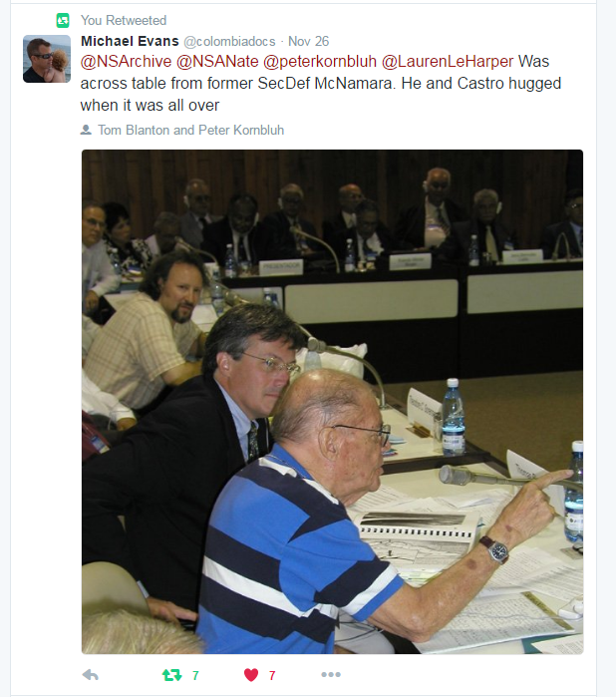Open the @peterkornbluh mention
Viewport: 616px width, 697px height.
click(320, 62)
